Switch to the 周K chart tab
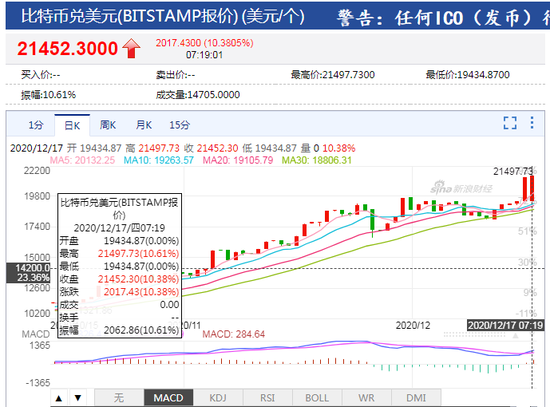The width and height of the screenshot is (550, 407). (x=108, y=125)
